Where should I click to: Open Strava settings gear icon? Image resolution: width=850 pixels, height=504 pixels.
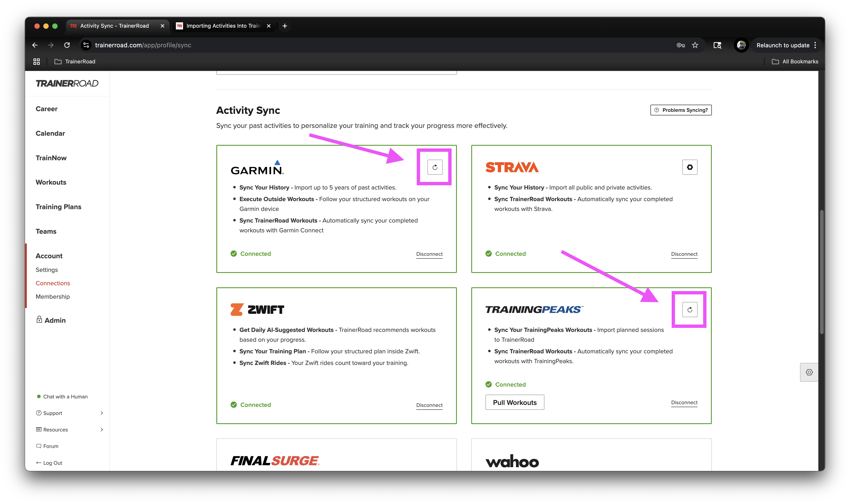pyautogui.click(x=689, y=167)
